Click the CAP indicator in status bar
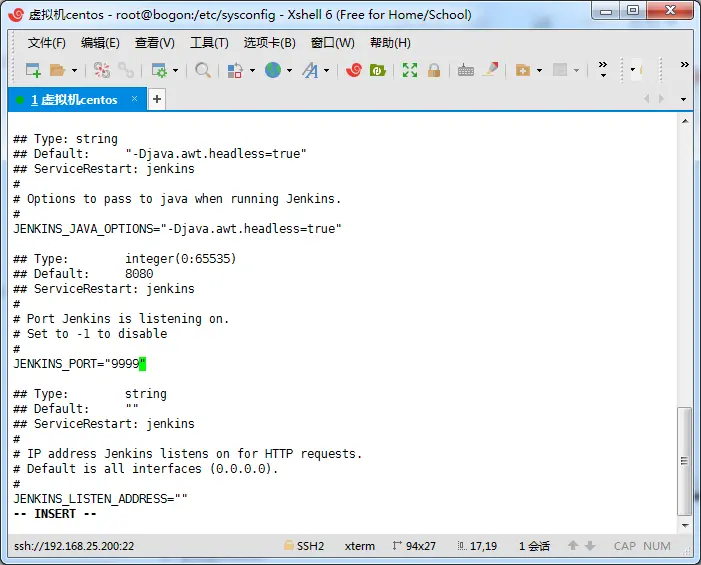Viewport: 701px width, 565px height. click(x=625, y=546)
